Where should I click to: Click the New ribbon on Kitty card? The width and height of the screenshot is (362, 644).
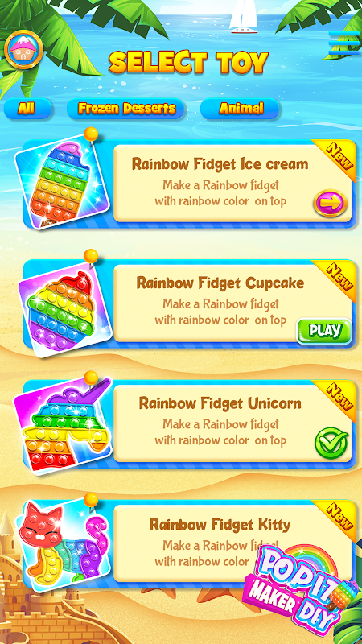click(336, 518)
